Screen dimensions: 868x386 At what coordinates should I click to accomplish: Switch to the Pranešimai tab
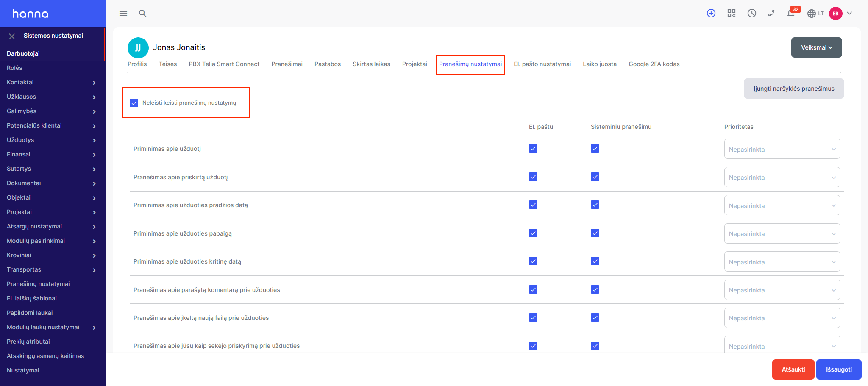click(287, 64)
